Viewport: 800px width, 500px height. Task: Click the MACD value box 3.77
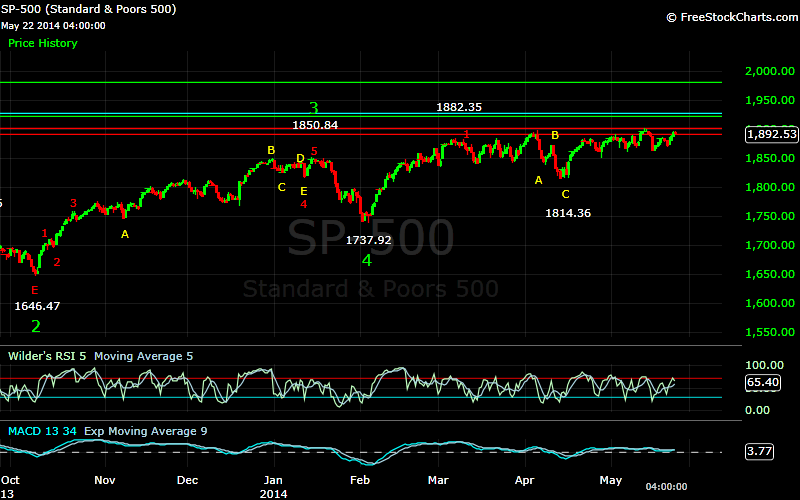pos(759,452)
